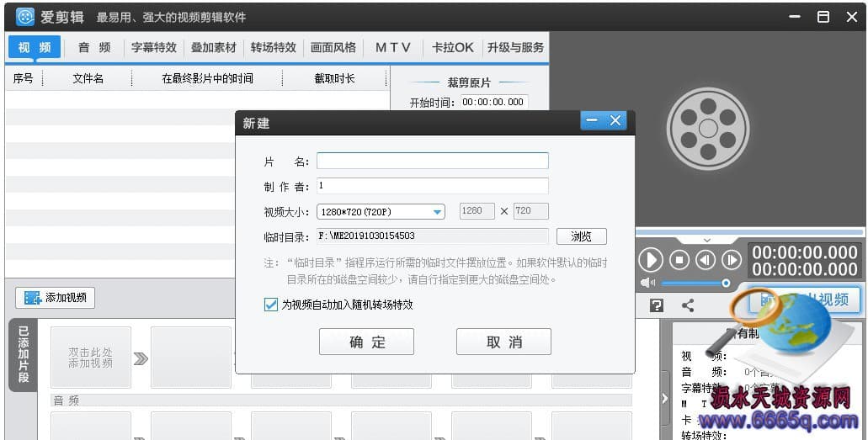Click the 双击此处添加视频 clip slot
868x440 pixels.
coord(91,358)
